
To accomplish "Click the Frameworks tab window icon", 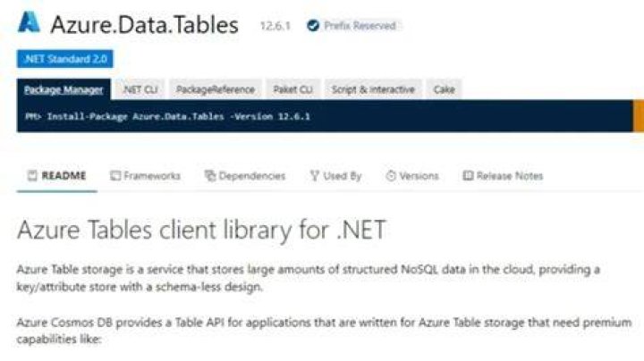I will [x=115, y=176].
